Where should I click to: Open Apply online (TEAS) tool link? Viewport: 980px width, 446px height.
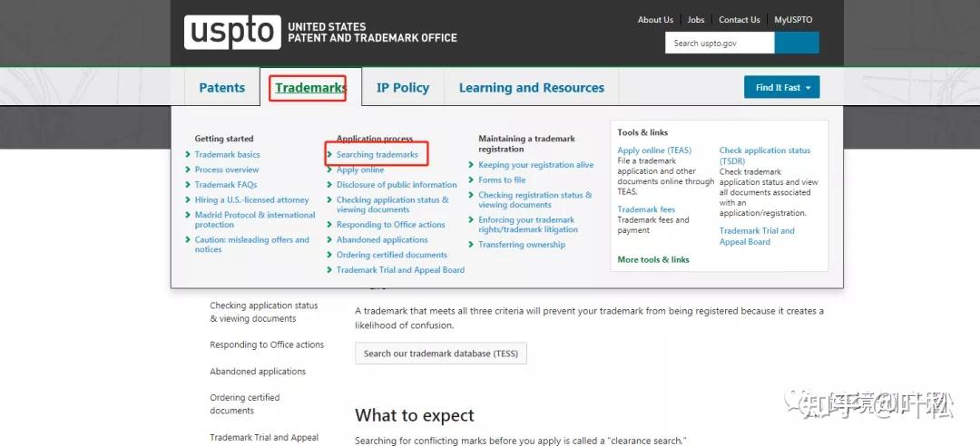click(654, 150)
